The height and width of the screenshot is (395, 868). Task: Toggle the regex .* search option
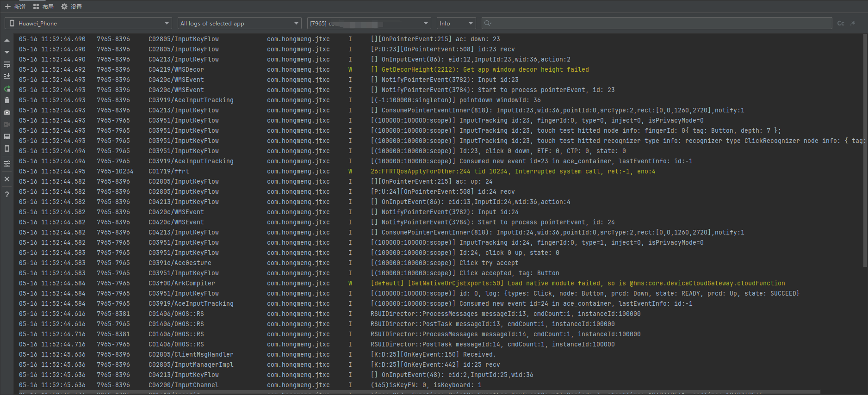tap(853, 23)
